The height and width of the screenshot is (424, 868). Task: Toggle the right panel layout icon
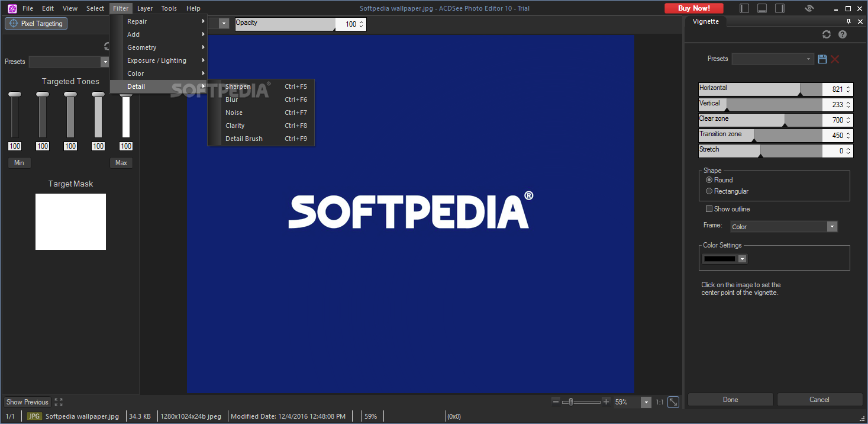[780, 8]
